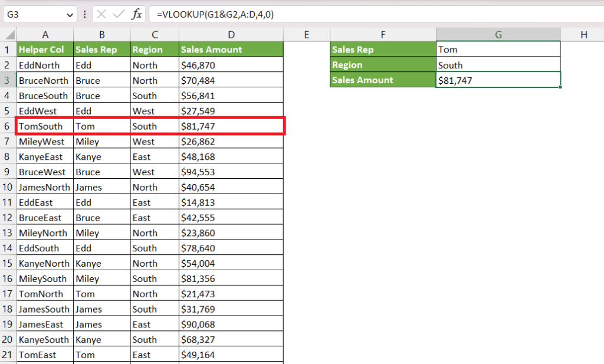This screenshot has height=364, width=604.
Task: Select row 6 header
Action: [x=8, y=126]
